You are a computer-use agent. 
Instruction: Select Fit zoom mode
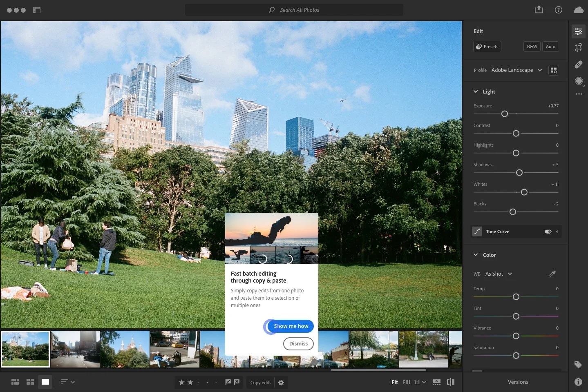click(395, 382)
